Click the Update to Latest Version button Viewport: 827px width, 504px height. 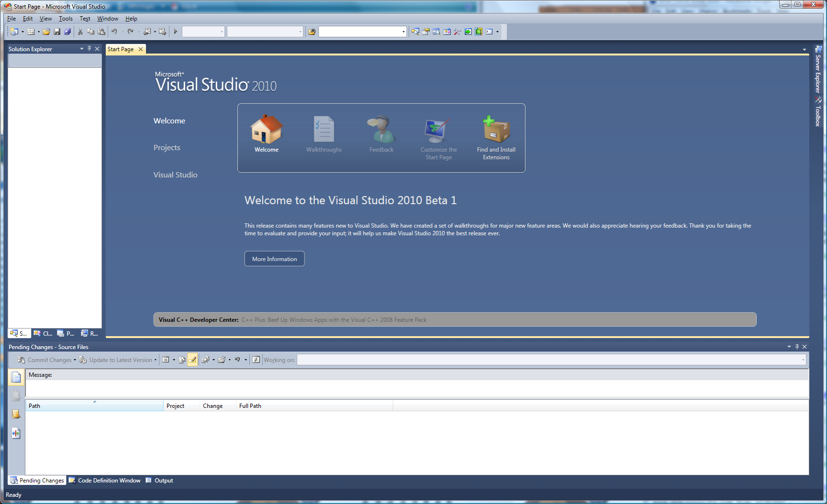pyautogui.click(x=116, y=360)
